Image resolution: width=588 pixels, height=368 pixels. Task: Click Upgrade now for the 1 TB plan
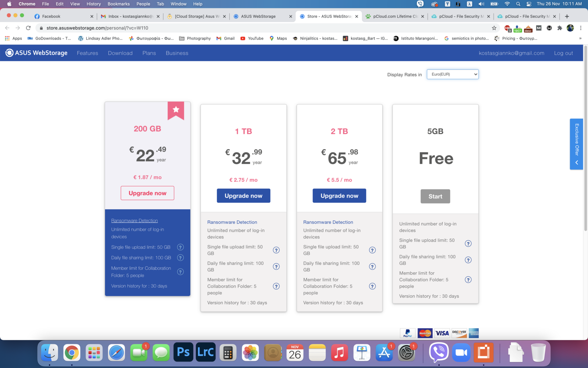pyautogui.click(x=243, y=196)
